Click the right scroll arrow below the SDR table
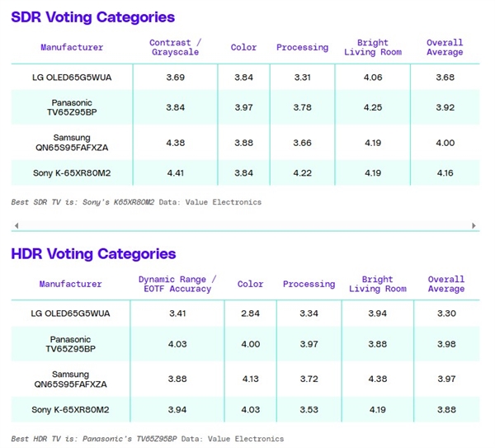The width and height of the screenshot is (495, 448). click(474, 225)
